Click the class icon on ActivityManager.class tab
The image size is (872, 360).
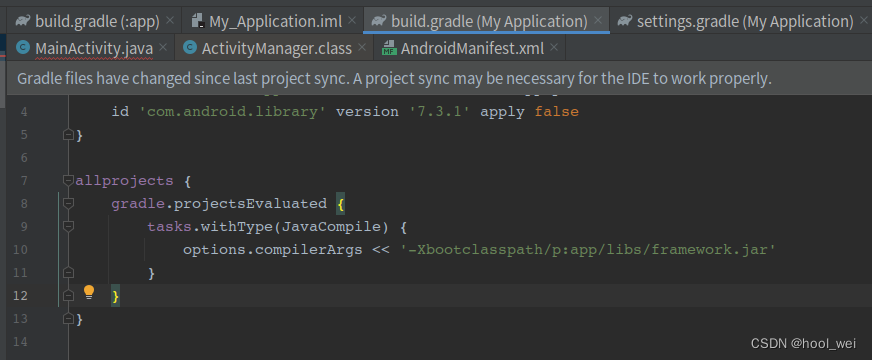190,48
